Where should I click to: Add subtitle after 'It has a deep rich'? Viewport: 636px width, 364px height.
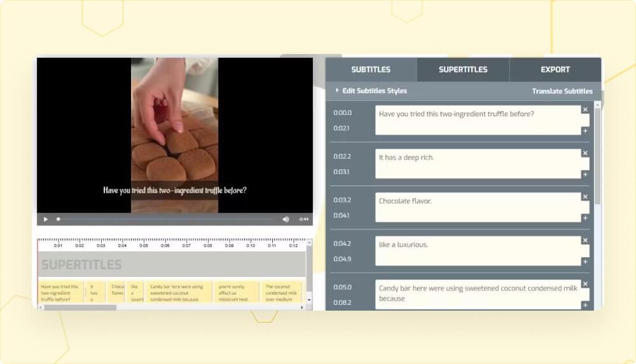coord(585,175)
